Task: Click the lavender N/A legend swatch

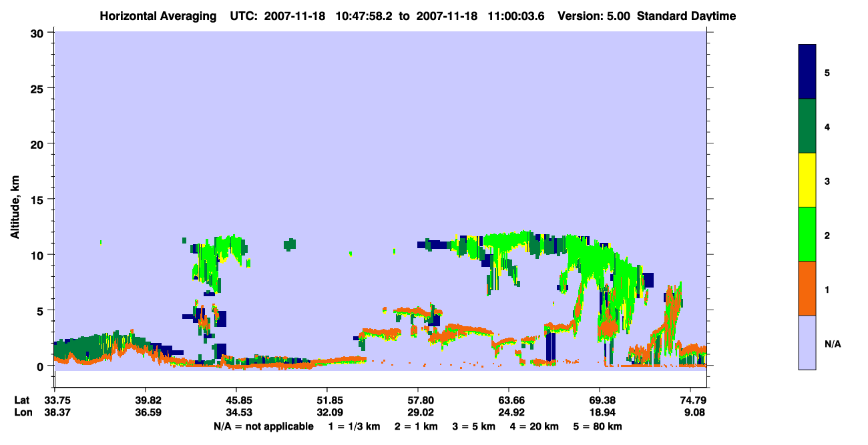Action: coord(807,342)
